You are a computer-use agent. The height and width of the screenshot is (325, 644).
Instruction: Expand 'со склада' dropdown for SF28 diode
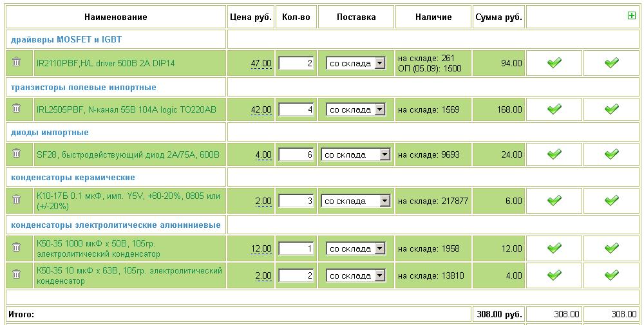(x=355, y=154)
